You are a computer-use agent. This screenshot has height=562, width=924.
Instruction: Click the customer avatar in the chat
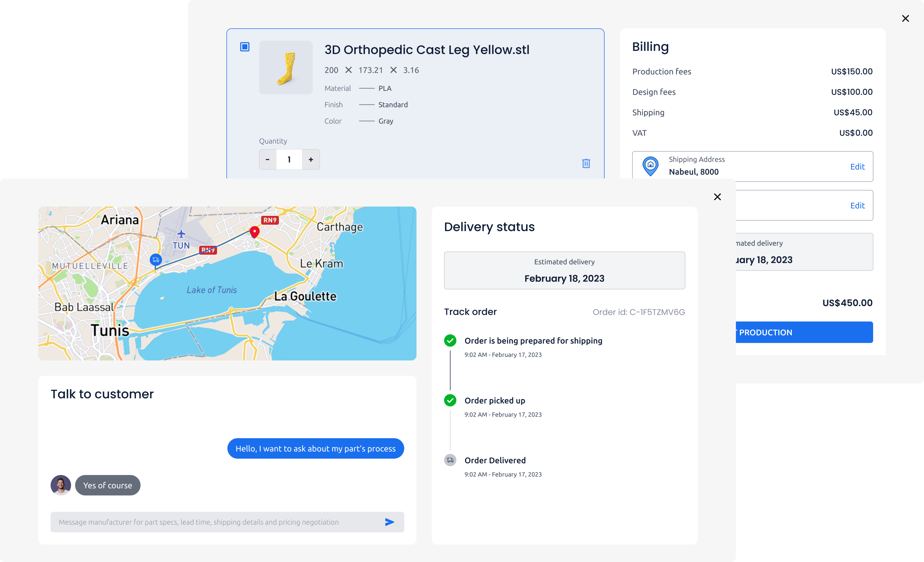61,485
